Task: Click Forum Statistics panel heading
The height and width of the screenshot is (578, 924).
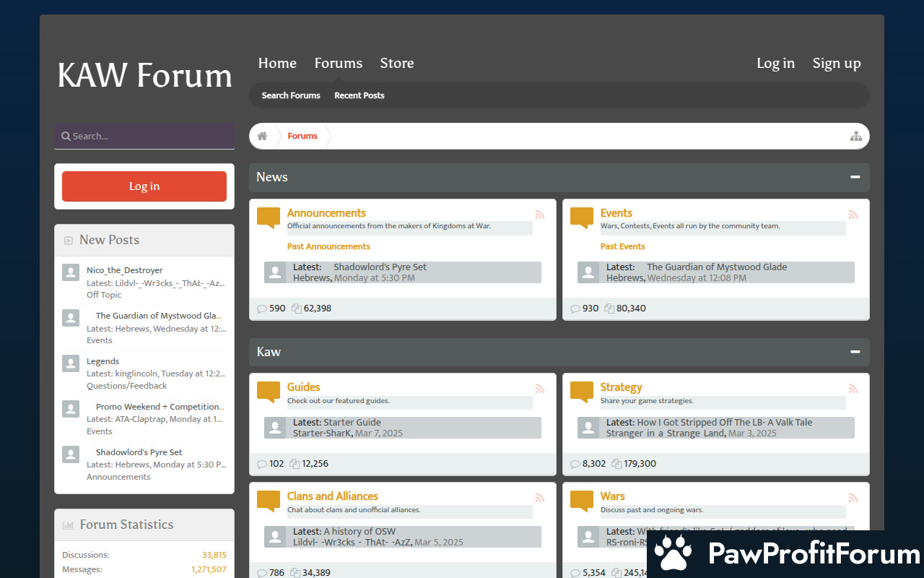Action: click(x=126, y=525)
